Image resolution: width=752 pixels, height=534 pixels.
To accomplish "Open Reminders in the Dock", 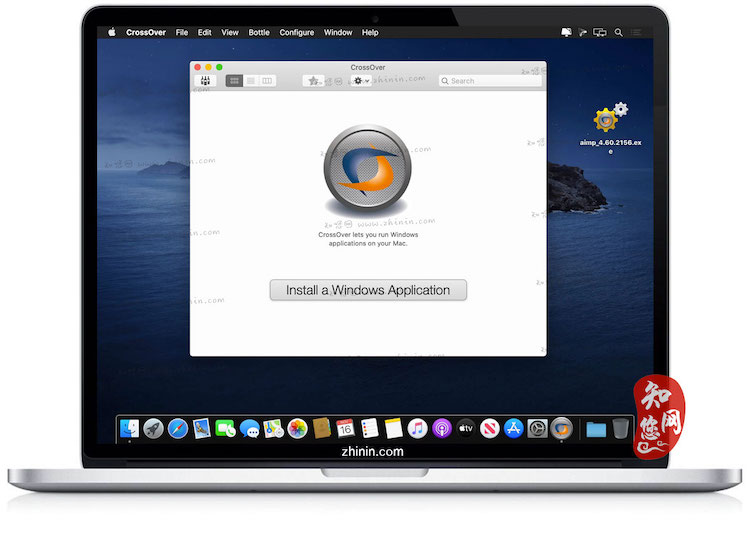I will point(369,428).
